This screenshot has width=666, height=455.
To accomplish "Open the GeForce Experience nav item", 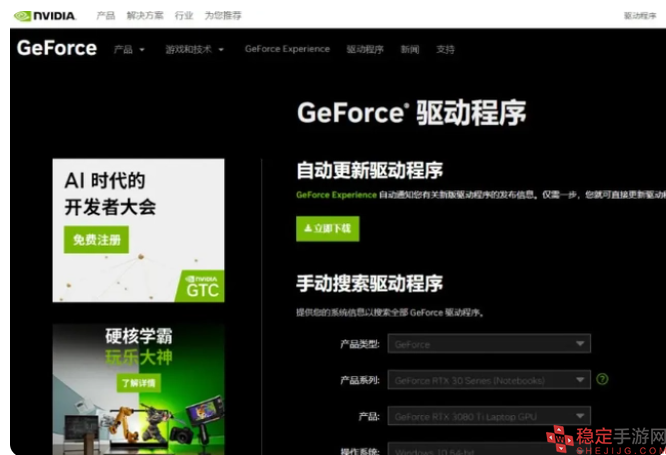I will click(x=287, y=49).
